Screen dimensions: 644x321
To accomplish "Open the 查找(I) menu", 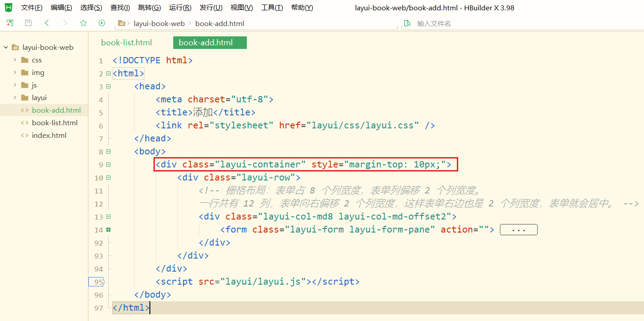I will [x=120, y=8].
